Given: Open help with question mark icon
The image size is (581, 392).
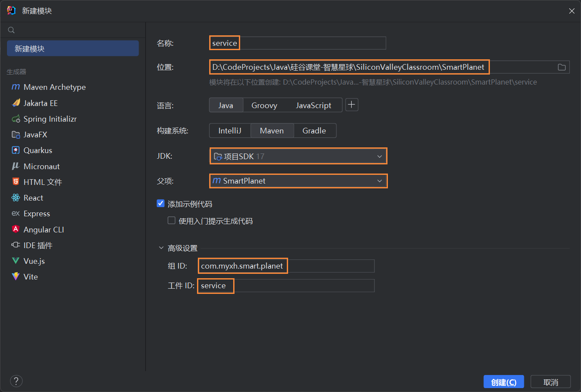Looking at the screenshot, I should point(16,381).
